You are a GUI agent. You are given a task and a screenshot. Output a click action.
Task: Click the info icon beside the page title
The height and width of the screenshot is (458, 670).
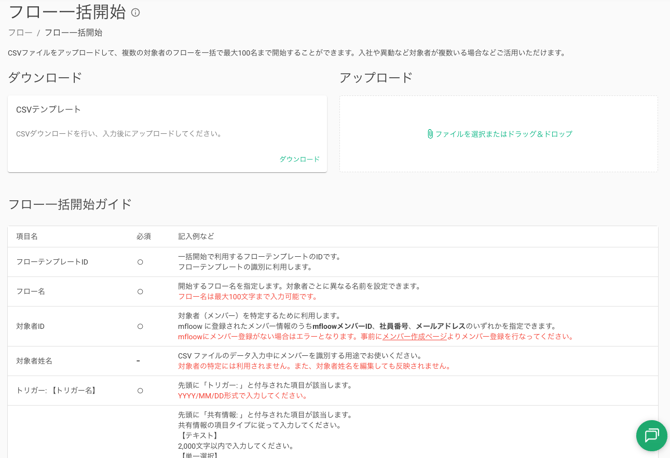[x=135, y=12]
